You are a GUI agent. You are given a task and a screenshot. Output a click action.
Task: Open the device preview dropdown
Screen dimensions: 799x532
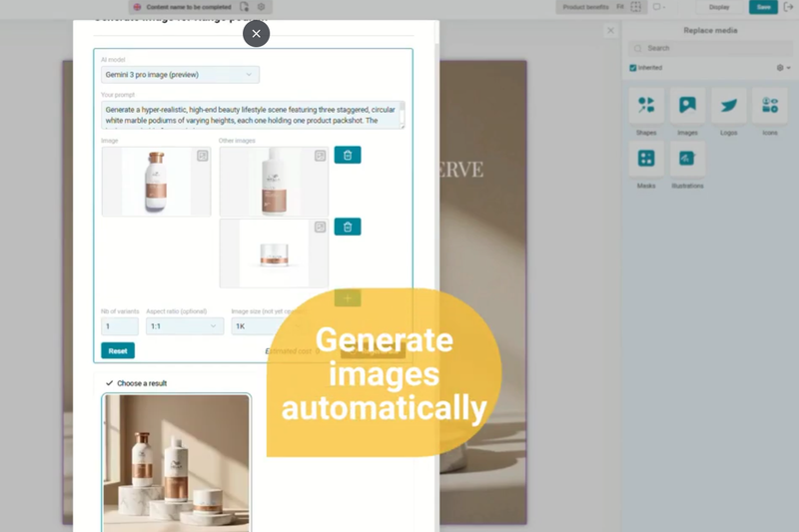[659, 7]
